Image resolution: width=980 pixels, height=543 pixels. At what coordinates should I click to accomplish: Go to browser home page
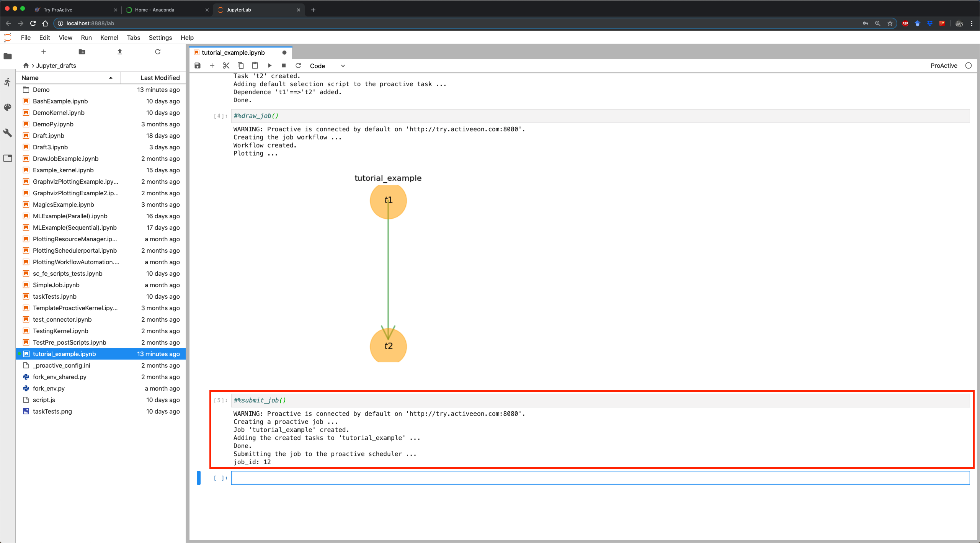click(45, 23)
